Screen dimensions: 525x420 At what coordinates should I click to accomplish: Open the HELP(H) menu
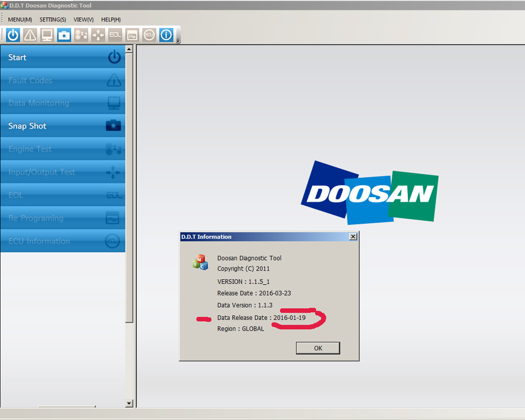pyautogui.click(x=111, y=20)
